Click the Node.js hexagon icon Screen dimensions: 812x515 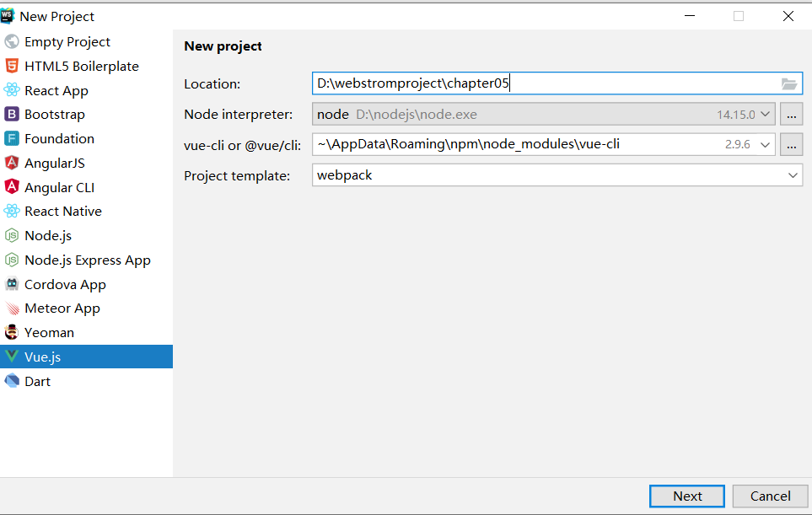[x=12, y=236]
